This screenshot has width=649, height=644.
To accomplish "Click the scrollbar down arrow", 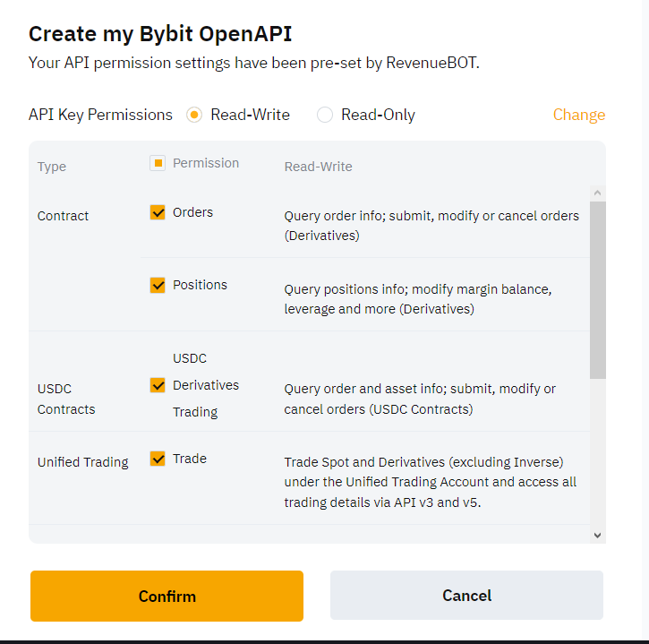I will [597, 535].
